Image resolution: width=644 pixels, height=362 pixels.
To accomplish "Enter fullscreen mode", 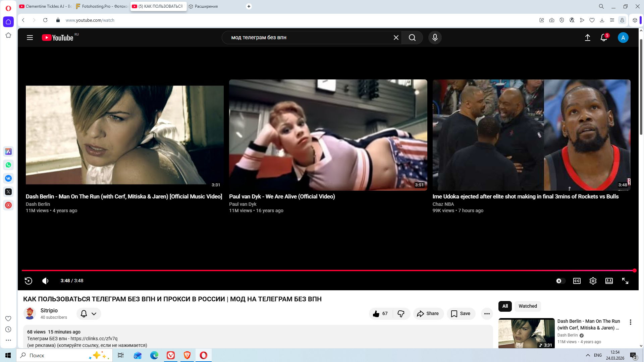I will click(x=625, y=281).
